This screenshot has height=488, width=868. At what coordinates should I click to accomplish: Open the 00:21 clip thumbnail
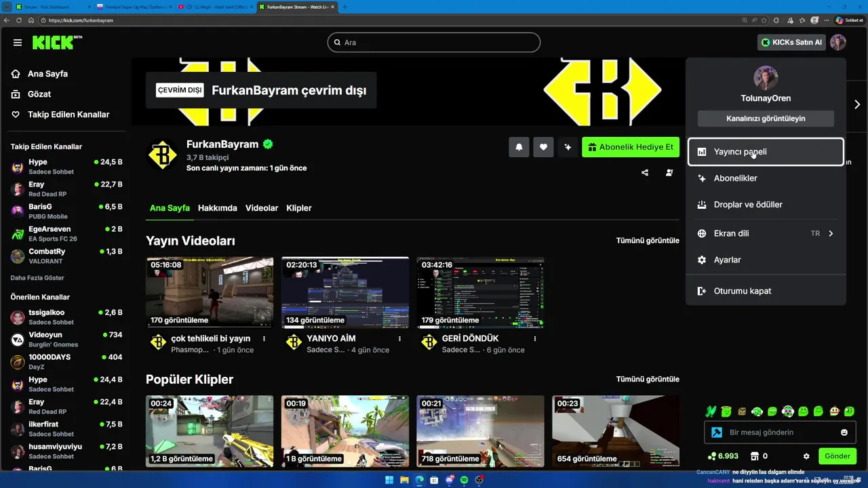pos(480,431)
